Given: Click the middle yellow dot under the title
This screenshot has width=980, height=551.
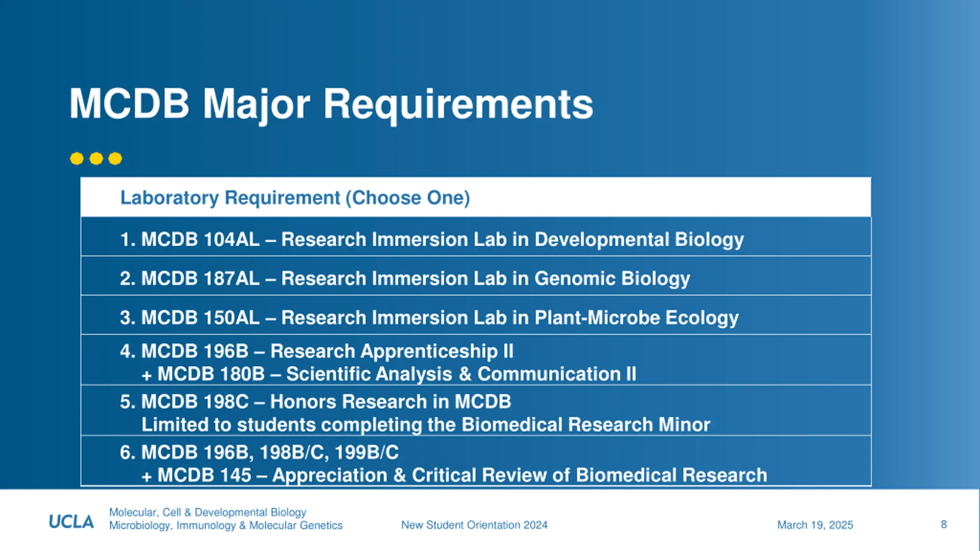Looking at the screenshot, I should pyautogui.click(x=96, y=158).
